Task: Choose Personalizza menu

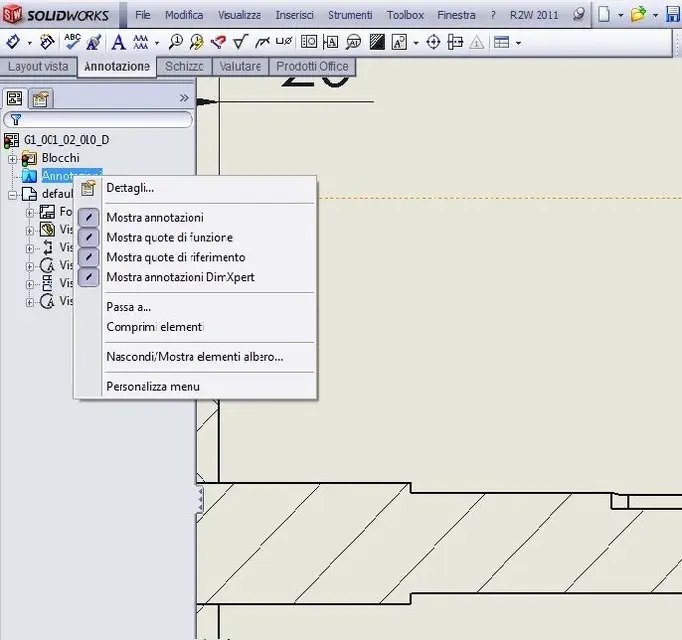Action: 153,386
